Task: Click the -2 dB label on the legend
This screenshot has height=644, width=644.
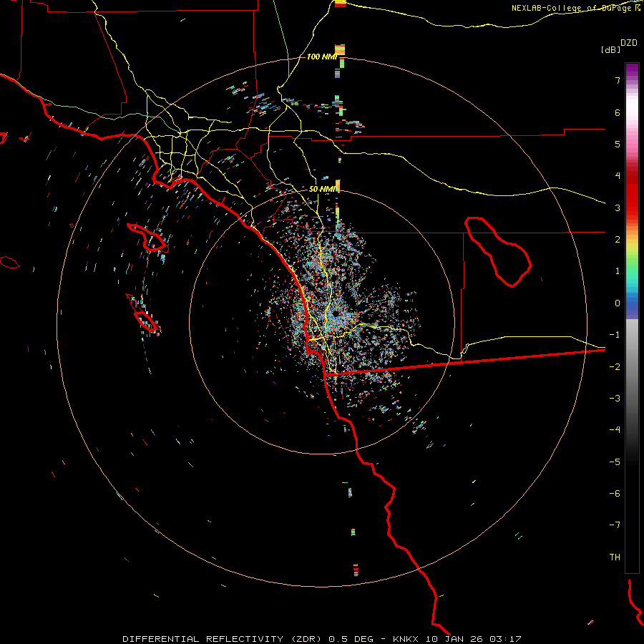Action: click(615, 367)
